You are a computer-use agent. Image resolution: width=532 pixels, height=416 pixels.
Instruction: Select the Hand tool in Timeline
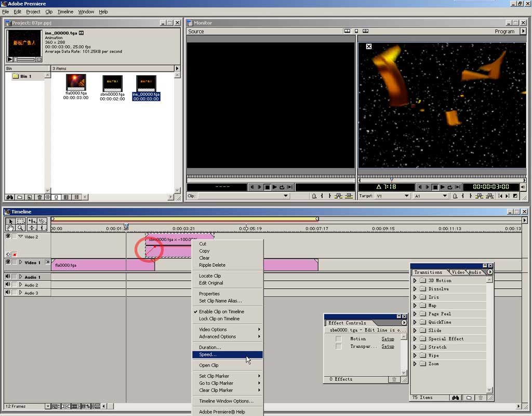tap(10, 228)
